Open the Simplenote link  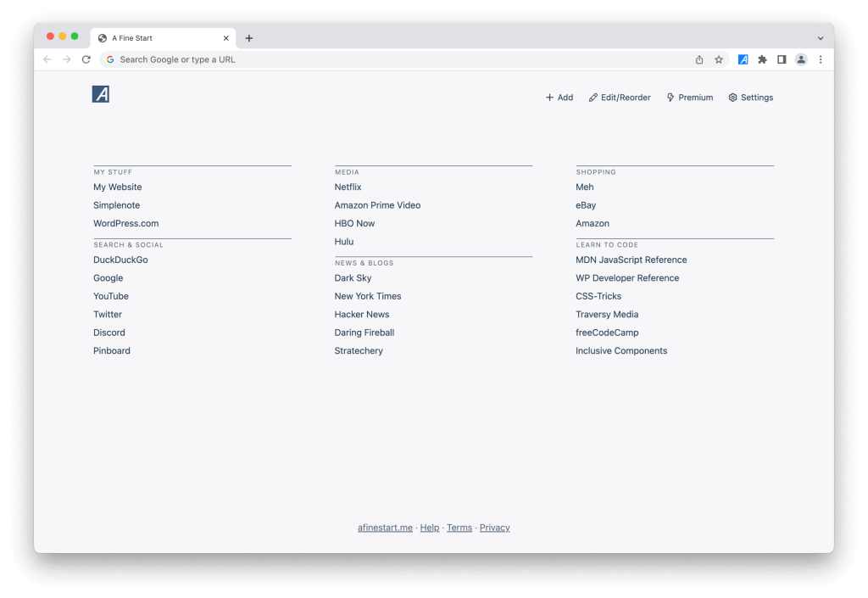pyautogui.click(x=116, y=205)
